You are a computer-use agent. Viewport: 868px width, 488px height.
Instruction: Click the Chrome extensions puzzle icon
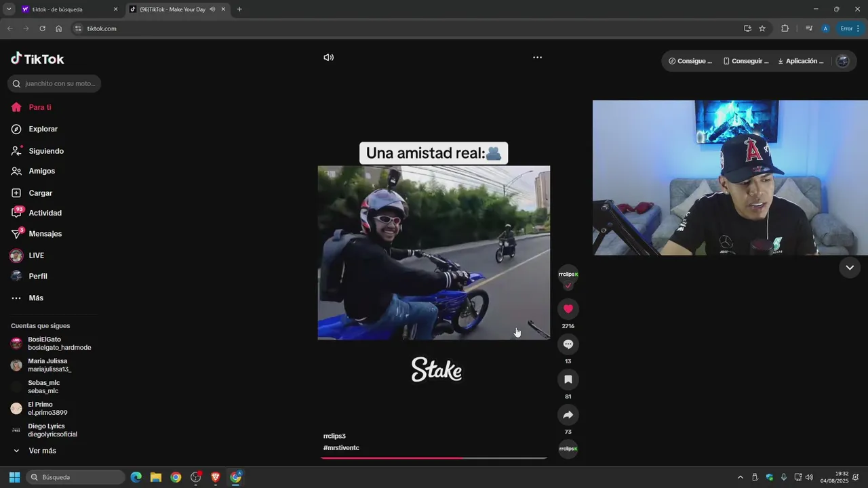(x=785, y=28)
